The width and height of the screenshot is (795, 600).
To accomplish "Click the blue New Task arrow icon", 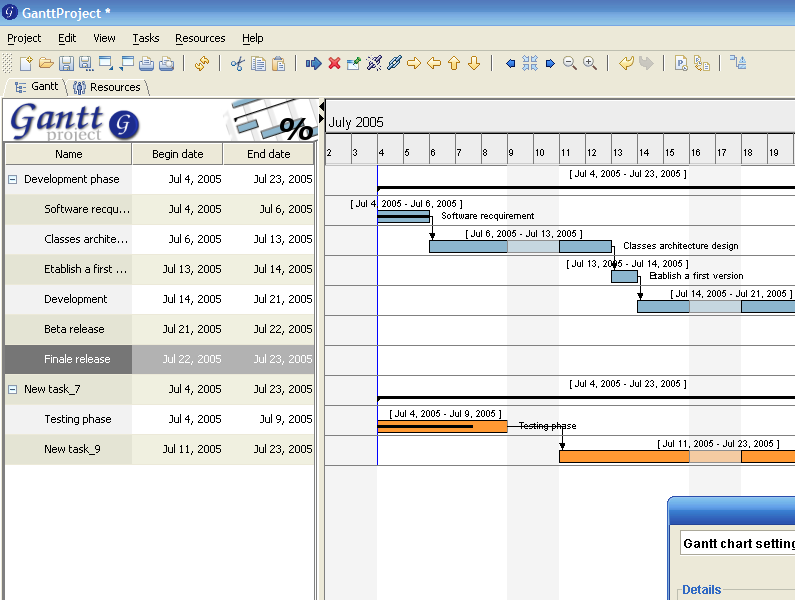I will (313, 63).
